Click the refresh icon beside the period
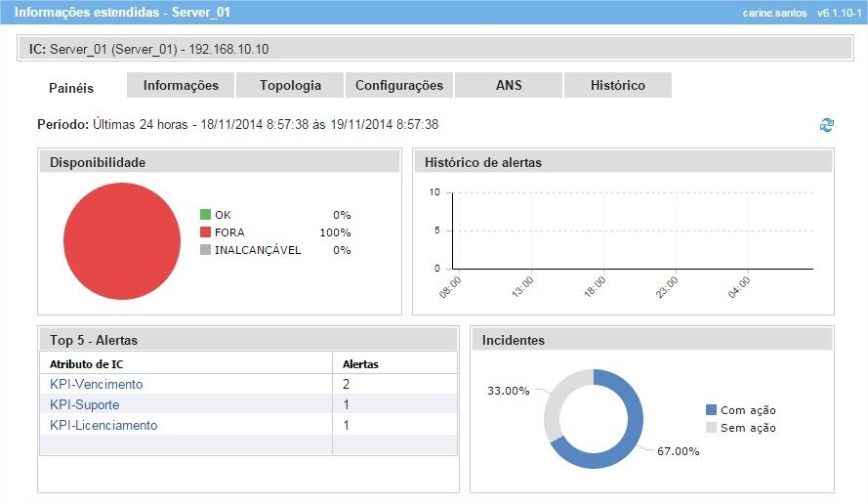This screenshot has height=504, width=868. coord(827,125)
